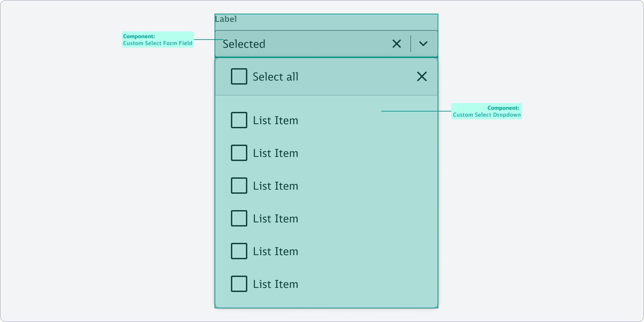Select the third List Item text label
This screenshot has height=322, width=644.
[x=275, y=186]
